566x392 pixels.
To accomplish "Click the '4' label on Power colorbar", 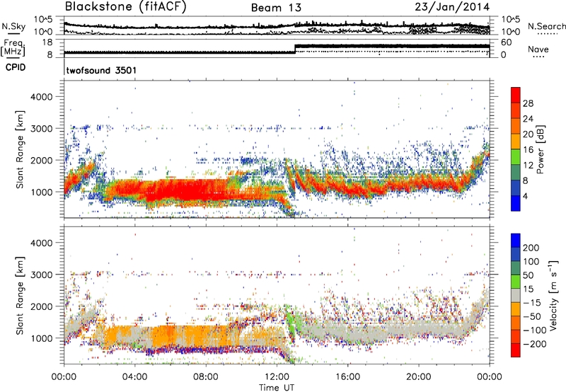I will [x=525, y=196].
